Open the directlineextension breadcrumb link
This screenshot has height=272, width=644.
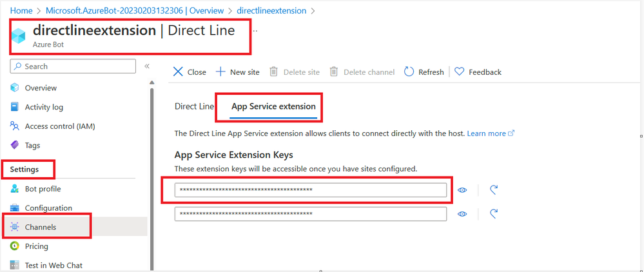click(x=271, y=11)
